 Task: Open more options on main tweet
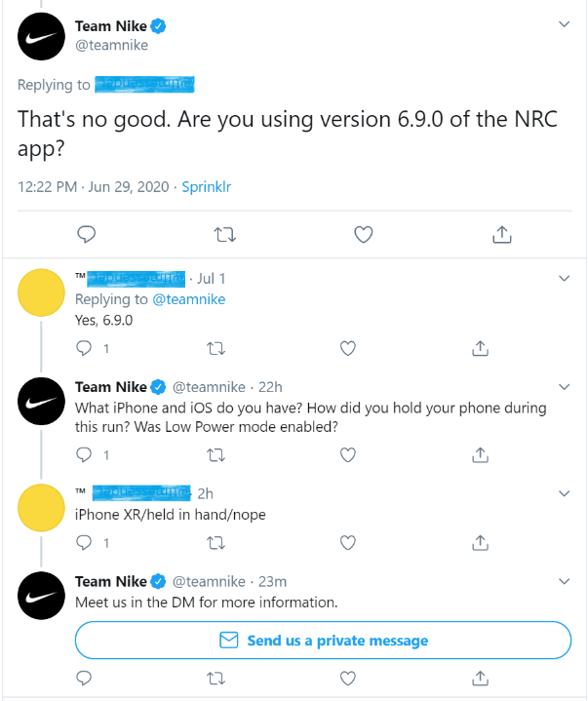click(563, 23)
